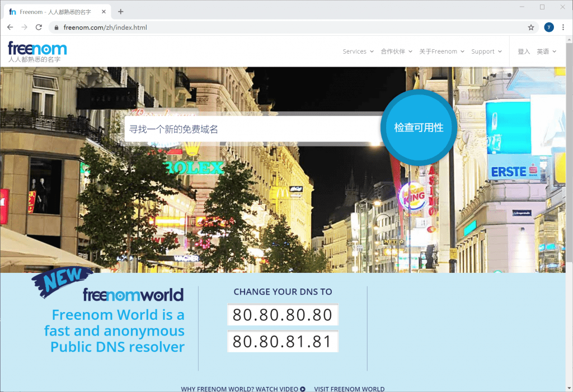573x392 pixels.
Task: Expand the Services dropdown menu
Action: [x=358, y=51]
